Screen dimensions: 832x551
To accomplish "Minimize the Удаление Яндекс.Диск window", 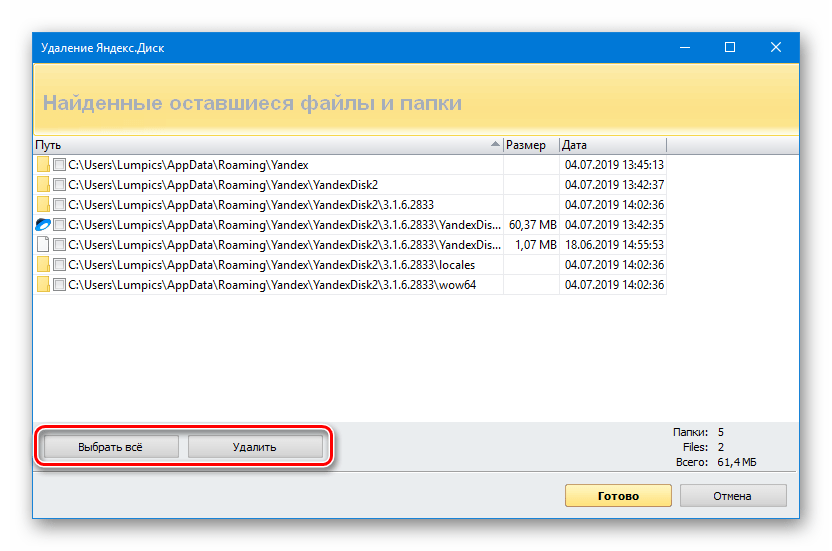I will click(x=685, y=47).
